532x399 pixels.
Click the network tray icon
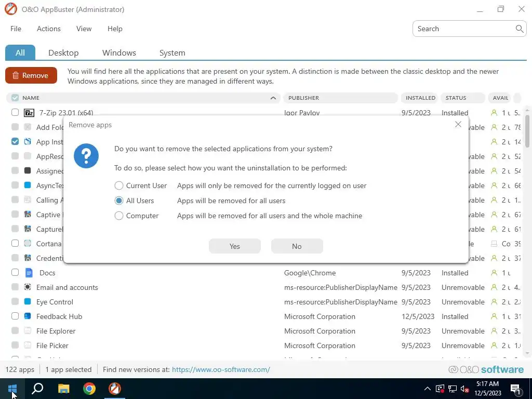[453, 389]
